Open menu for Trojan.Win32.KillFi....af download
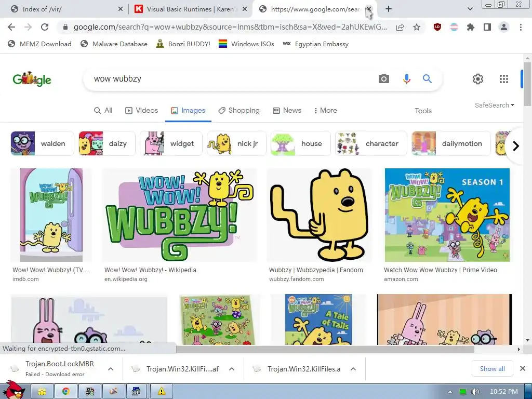This screenshot has width=532, height=399. pos(232,369)
